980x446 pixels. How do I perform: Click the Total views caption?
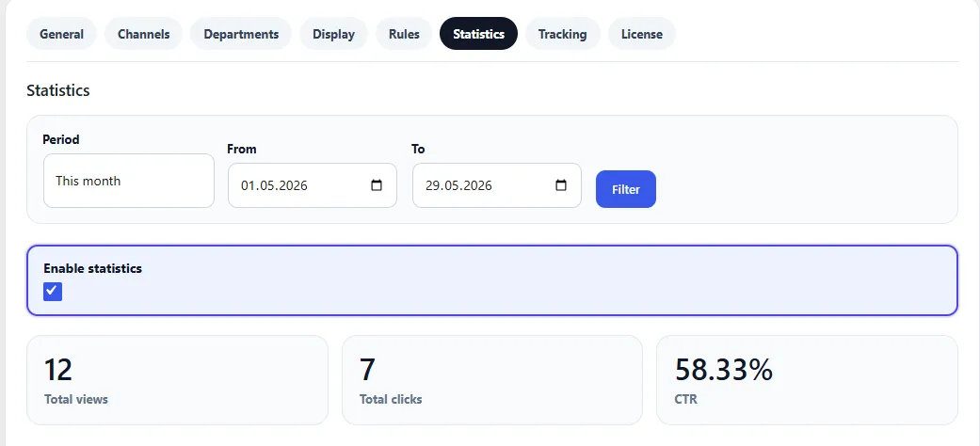tap(76, 399)
